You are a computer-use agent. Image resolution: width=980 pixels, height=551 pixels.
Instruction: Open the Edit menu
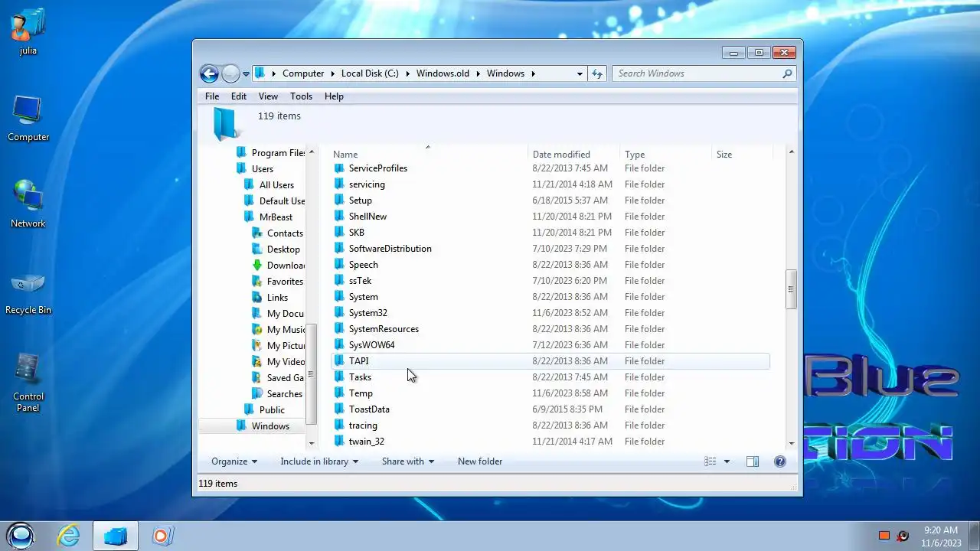tap(239, 96)
